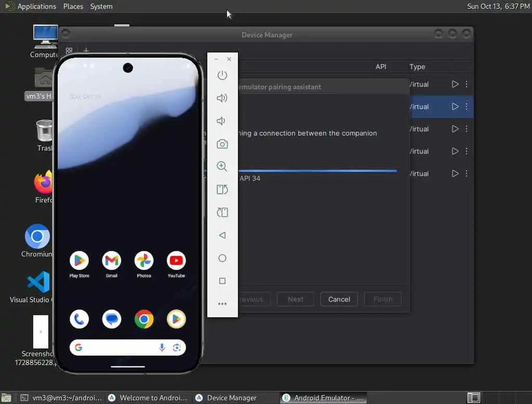Image resolution: width=532 pixels, height=404 pixels.
Task: Click the emulator Home circle button
Action: pyautogui.click(x=222, y=258)
